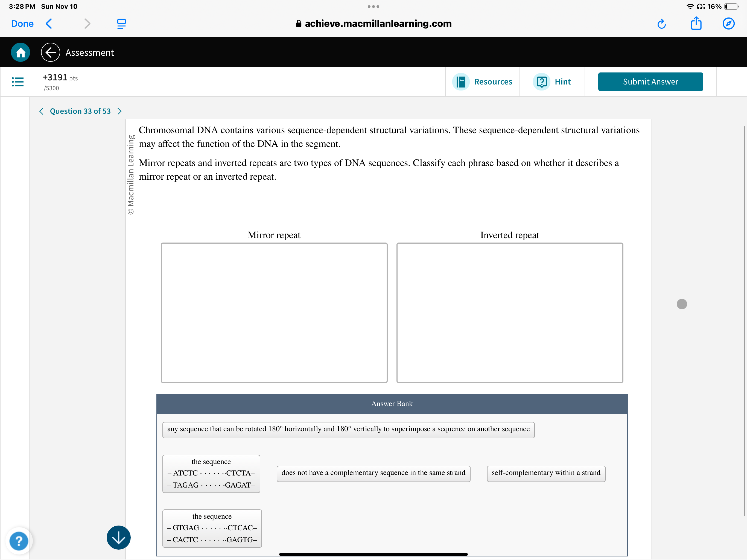Click the page scrollbar on right
Screen dimensions: 747x560
pyautogui.click(x=744, y=321)
